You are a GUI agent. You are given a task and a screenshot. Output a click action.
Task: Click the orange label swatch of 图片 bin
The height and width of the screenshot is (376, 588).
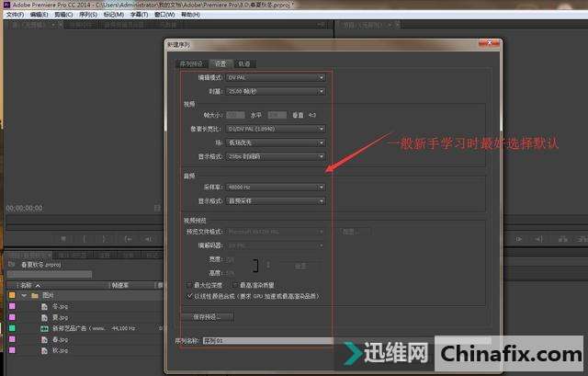point(11,296)
